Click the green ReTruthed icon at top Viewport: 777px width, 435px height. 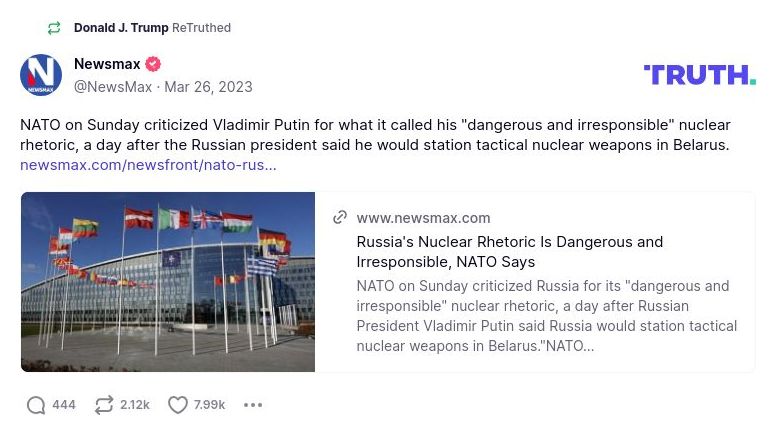coord(54,28)
